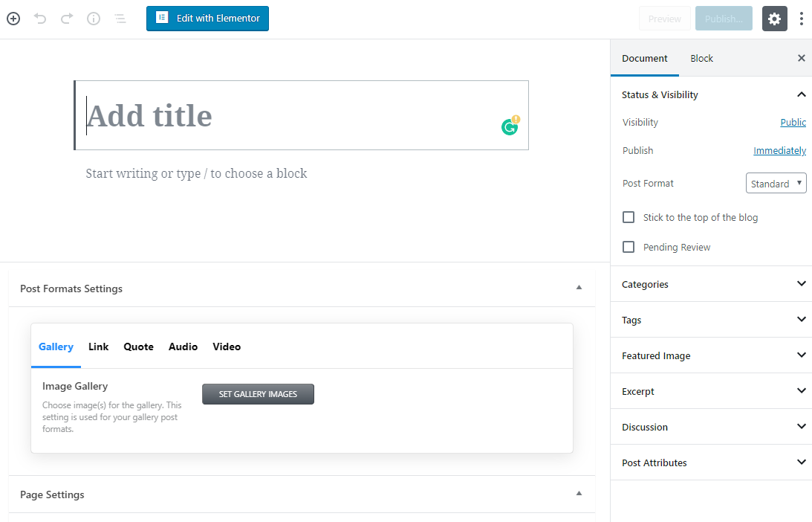Expand the Categories panel
This screenshot has height=522, width=812.
(x=711, y=284)
